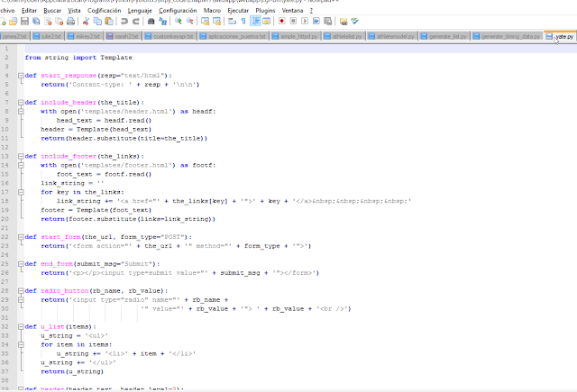Collapse the end_form function fold
The height and width of the screenshot is (392, 577).
pos(21,264)
